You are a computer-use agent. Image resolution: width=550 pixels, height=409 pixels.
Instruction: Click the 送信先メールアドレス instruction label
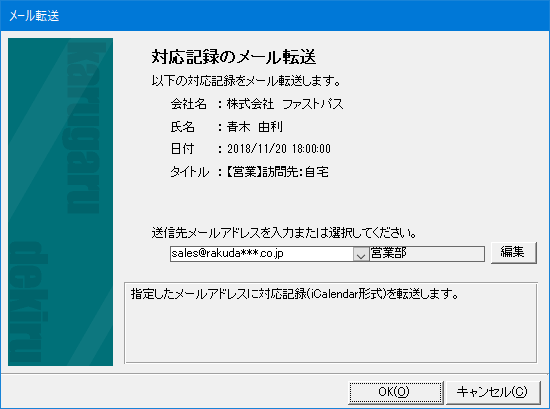click(284, 233)
